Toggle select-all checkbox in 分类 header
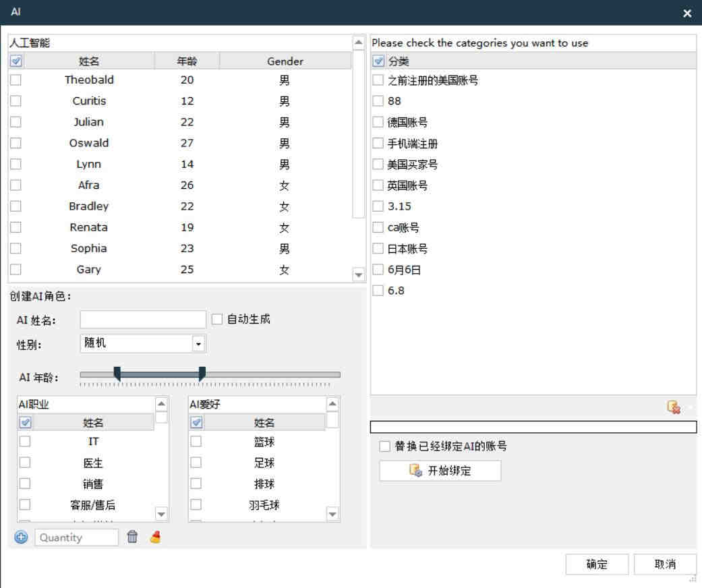The image size is (702, 588). point(378,61)
